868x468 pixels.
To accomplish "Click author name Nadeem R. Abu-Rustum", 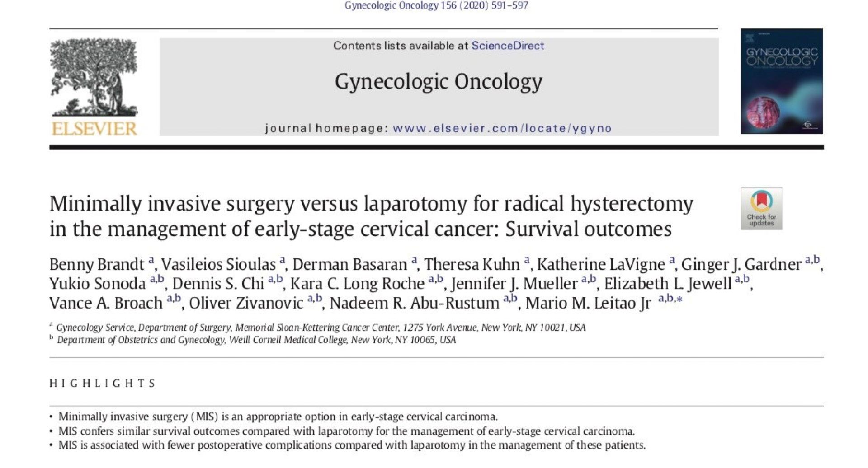I will point(414,303).
